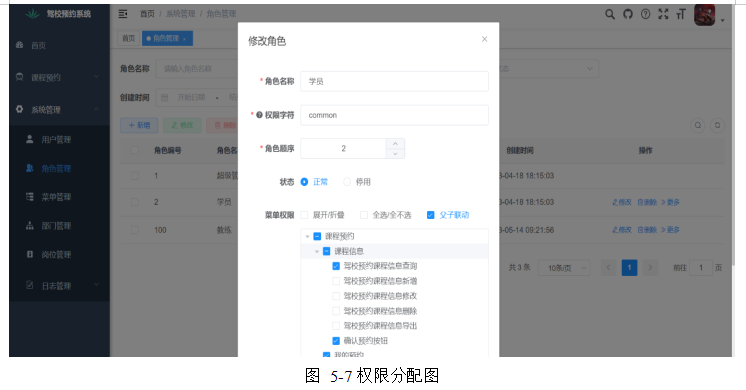Click the 角色管理 sidebar icon
Viewport: 746px width, 390px height.
pos(29,168)
